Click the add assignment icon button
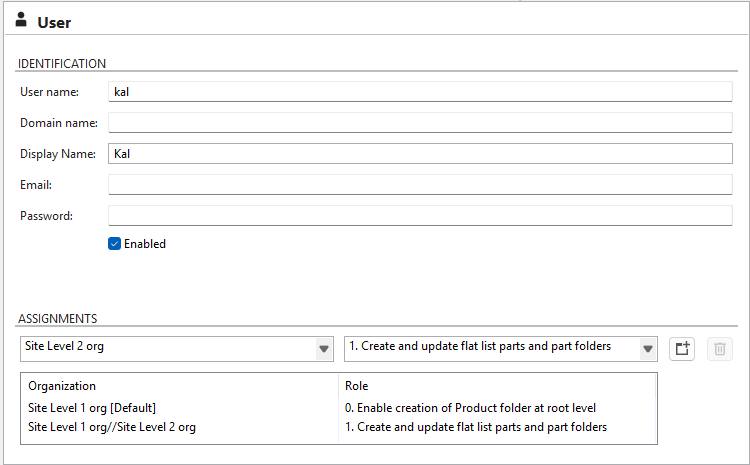This screenshot has height=465, width=750. (x=682, y=348)
